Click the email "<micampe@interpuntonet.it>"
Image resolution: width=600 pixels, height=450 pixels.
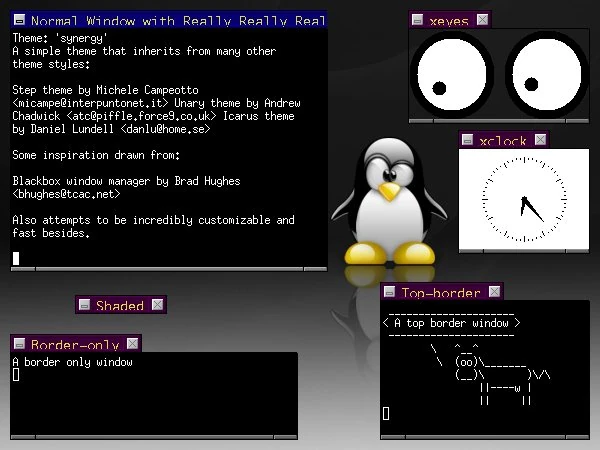click(x=90, y=103)
